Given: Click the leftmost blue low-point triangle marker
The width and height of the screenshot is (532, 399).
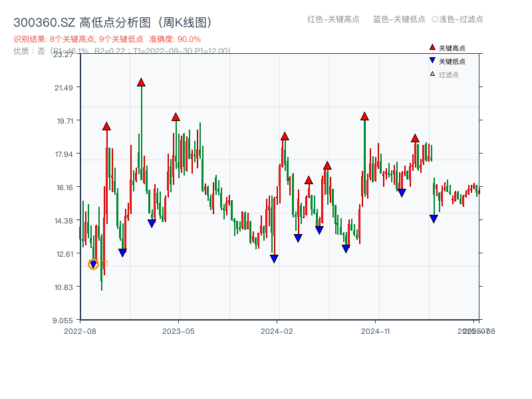Looking at the screenshot, I should tap(92, 263).
